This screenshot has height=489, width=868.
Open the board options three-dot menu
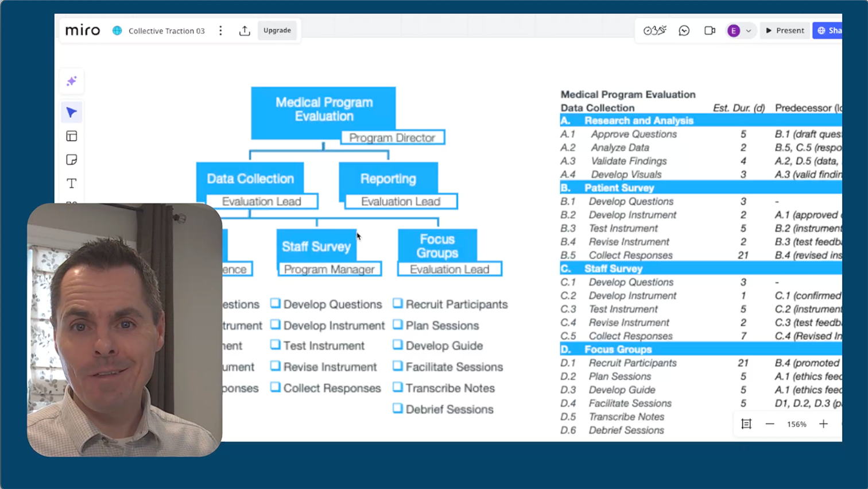(220, 31)
